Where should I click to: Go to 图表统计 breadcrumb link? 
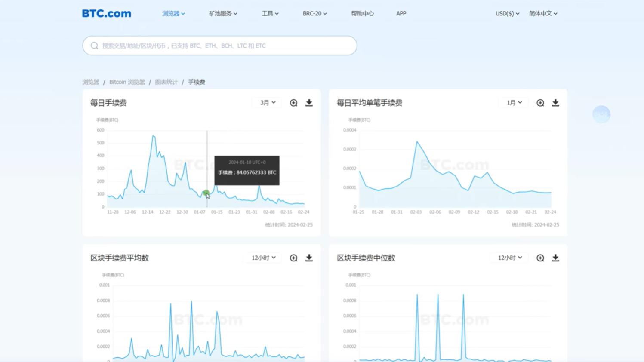tap(166, 82)
